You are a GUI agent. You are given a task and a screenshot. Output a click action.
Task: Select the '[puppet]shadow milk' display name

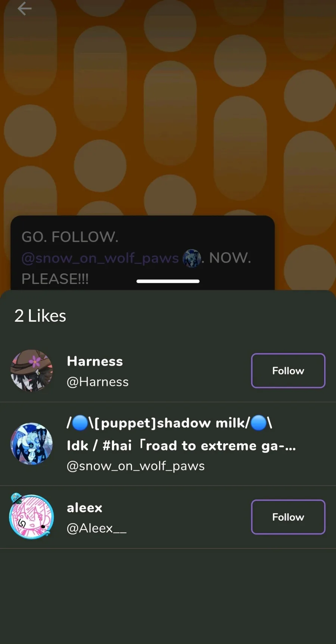[169, 423]
